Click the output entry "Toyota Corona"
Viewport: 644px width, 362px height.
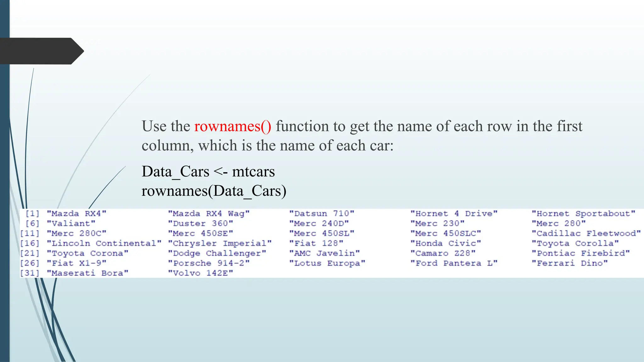pyautogui.click(x=88, y=253)
